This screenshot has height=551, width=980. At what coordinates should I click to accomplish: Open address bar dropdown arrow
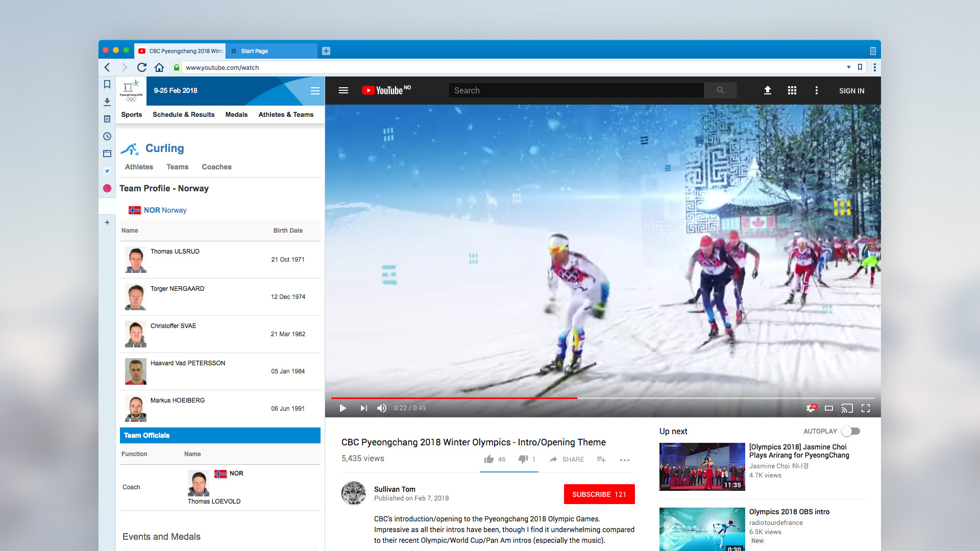[849, 67]
